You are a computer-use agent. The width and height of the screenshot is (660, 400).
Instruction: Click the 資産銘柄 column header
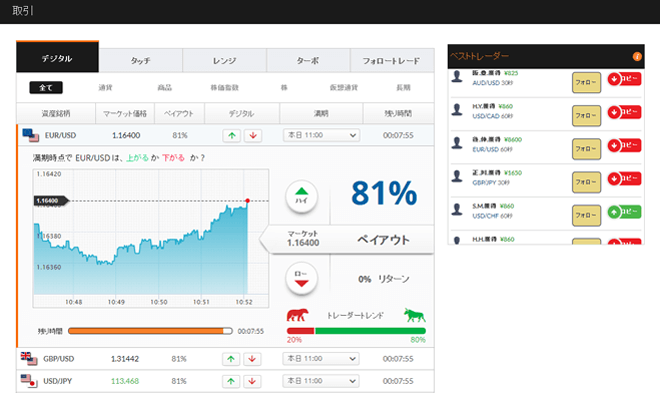coord(56,114)
